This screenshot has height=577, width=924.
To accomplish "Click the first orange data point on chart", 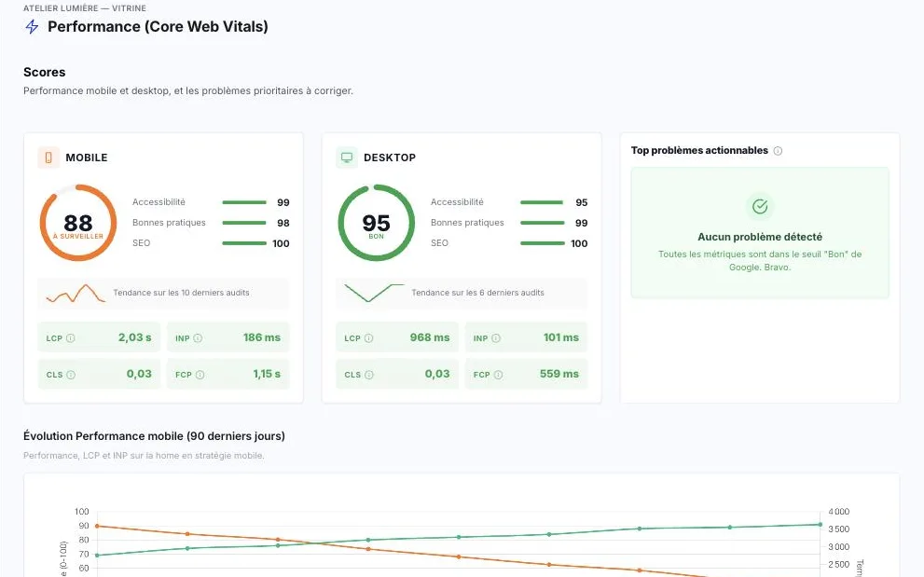I will 97,527.
